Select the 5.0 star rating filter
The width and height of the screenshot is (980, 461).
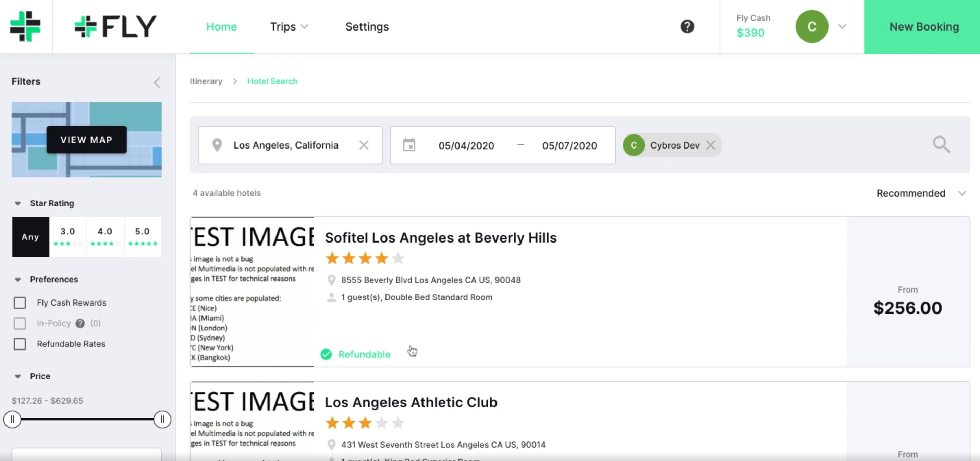(142, 237)
